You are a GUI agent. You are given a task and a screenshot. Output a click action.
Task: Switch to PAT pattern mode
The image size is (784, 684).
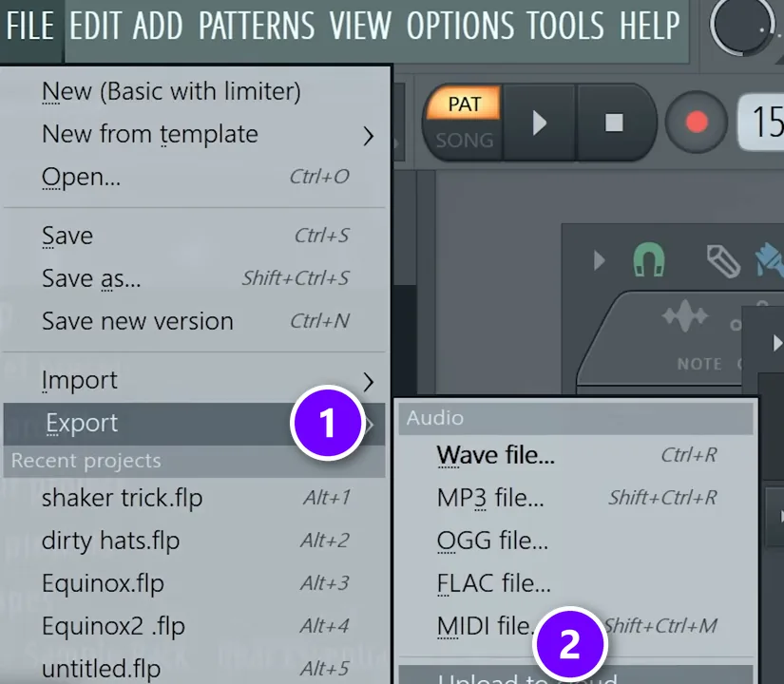coord(465,104)
